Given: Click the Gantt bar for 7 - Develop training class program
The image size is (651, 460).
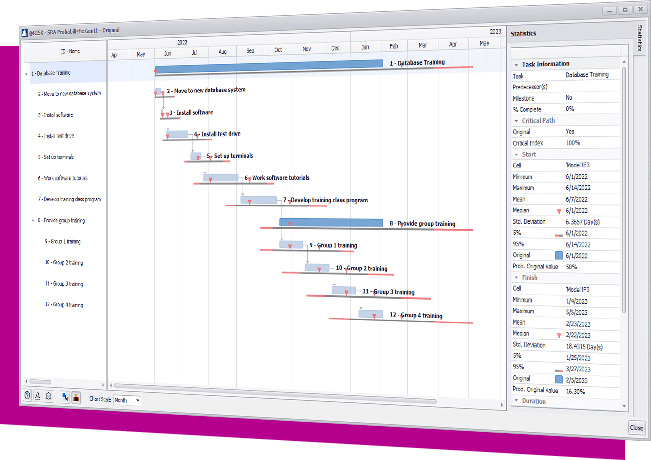Looking at the screenshot, I should click(258, 200).
